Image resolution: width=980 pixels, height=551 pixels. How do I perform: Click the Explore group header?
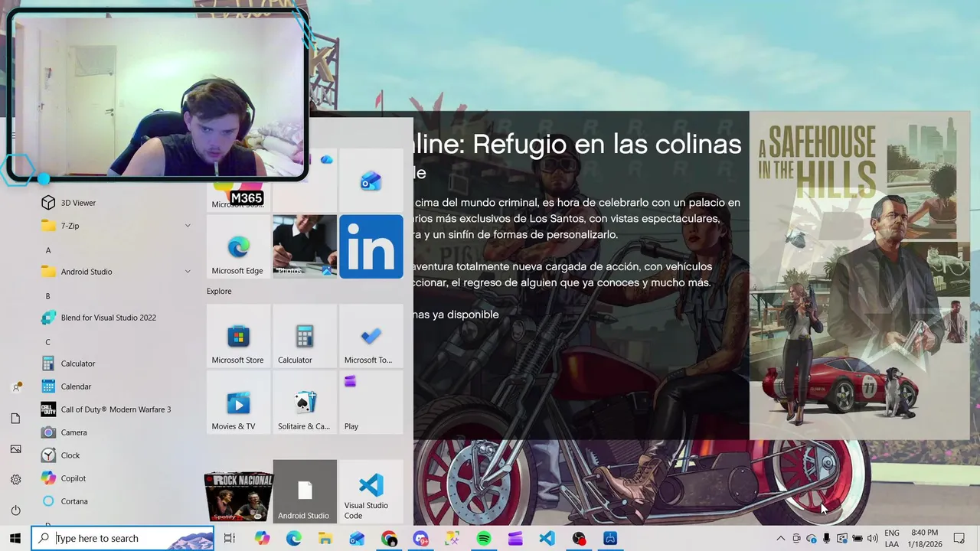(219, 291)
